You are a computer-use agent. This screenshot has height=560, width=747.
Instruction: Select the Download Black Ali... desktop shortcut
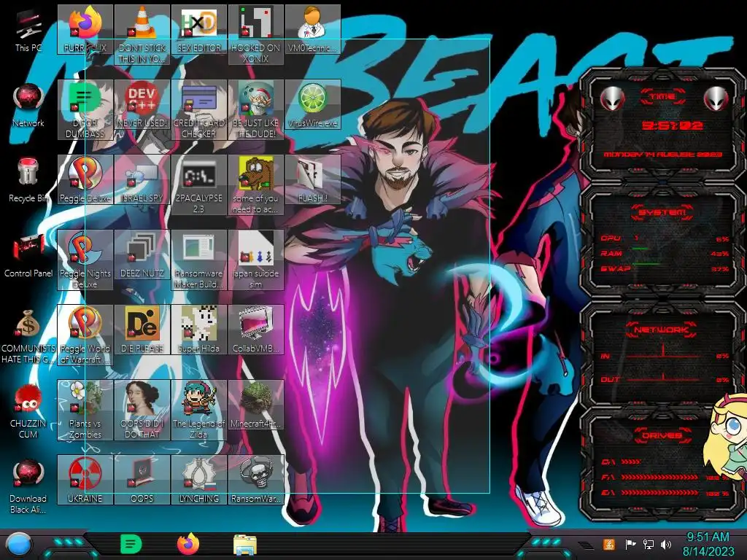click(28, 486)
